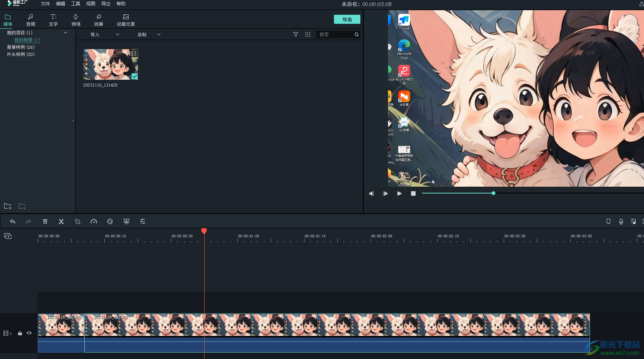Select 背景样例 (26) category

click(21, 47)
